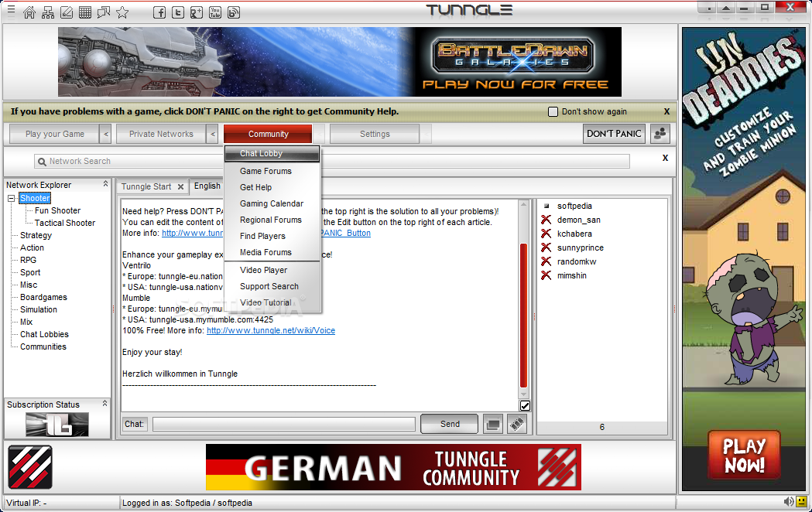Open the Settings arrow dropdown
Viewport: 812px width, 512px height.
tap(427, 134)
